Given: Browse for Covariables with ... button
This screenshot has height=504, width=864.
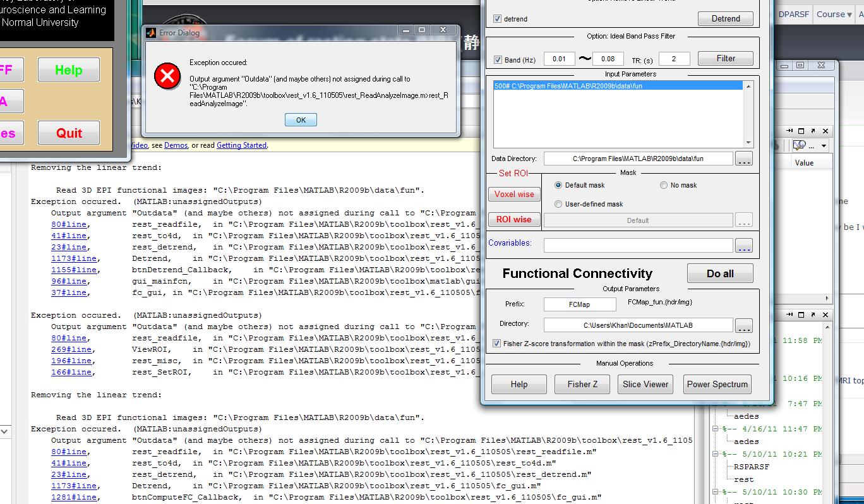Looking at the screenshot, I should (744, 245).
